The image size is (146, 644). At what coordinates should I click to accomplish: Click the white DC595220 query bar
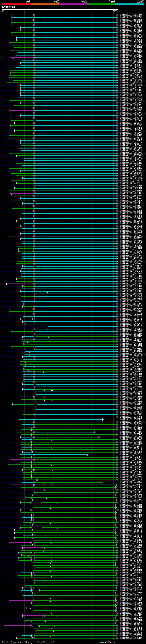60,9
